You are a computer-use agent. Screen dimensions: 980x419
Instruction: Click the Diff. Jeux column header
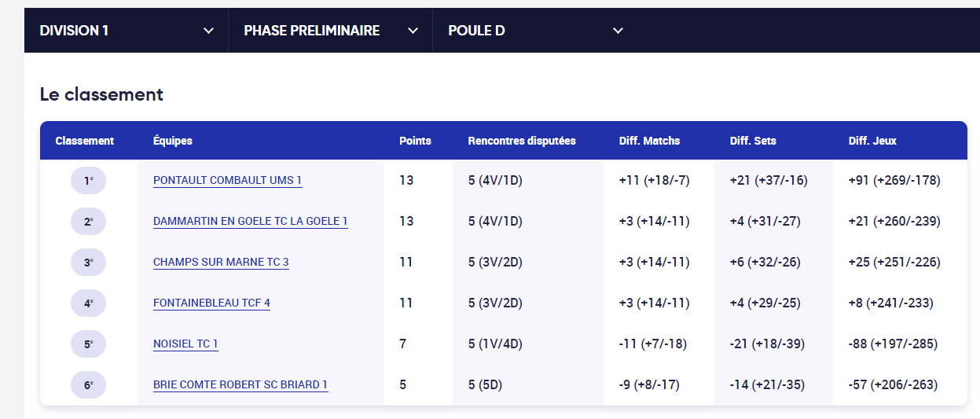tap(872, 142)
